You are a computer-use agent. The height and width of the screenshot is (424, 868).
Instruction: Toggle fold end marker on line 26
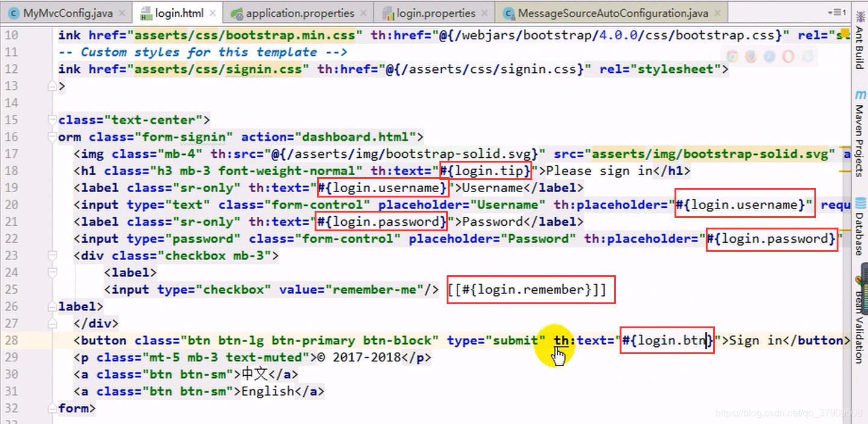tap(52, 307)
